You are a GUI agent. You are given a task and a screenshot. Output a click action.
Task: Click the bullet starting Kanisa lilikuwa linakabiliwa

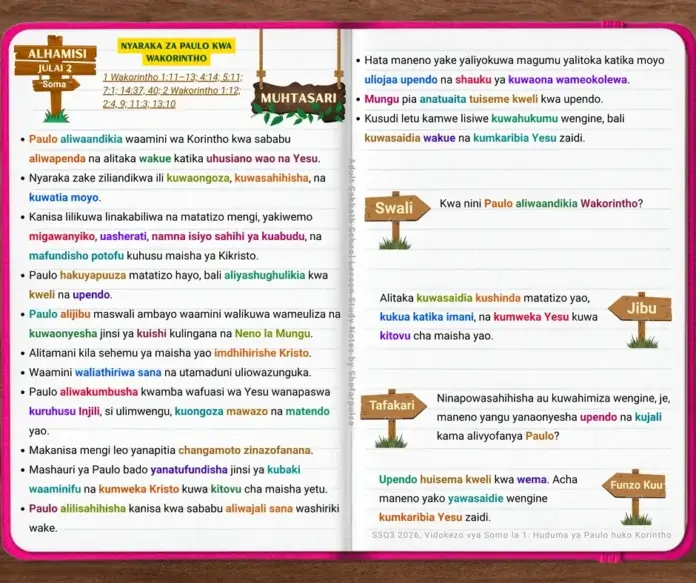point(177,236)
